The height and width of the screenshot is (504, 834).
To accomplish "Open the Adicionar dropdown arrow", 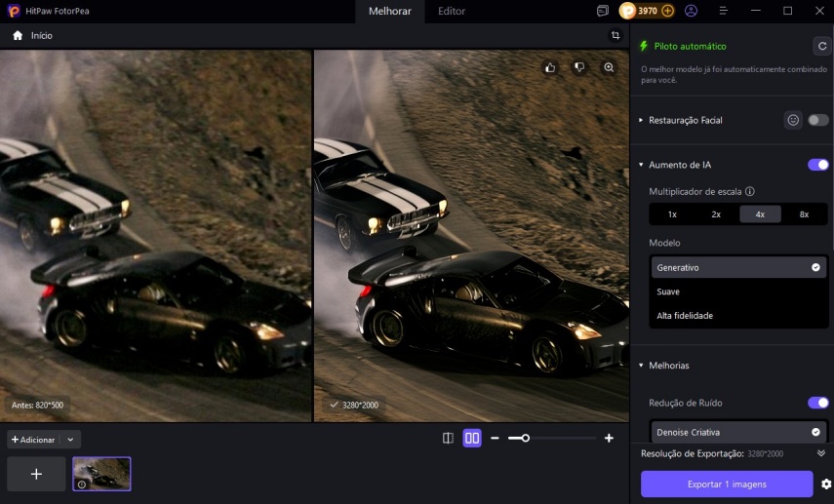I will click(70, 440).
